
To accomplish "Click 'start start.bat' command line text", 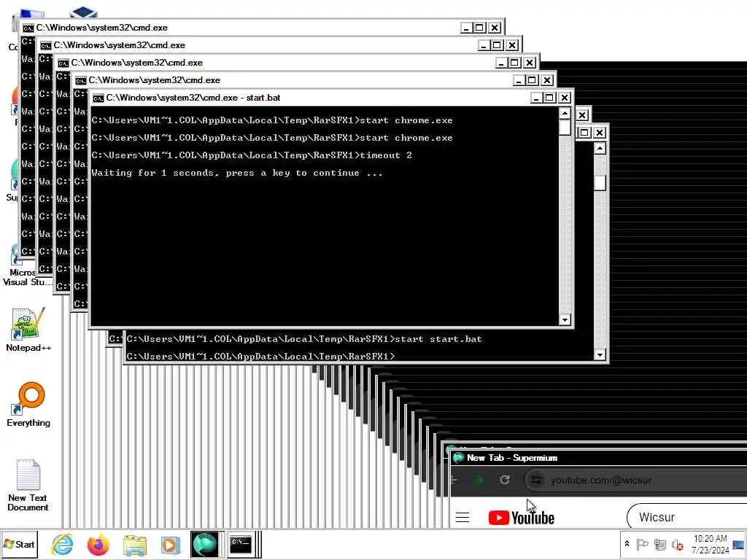I will tap(438, 339).
